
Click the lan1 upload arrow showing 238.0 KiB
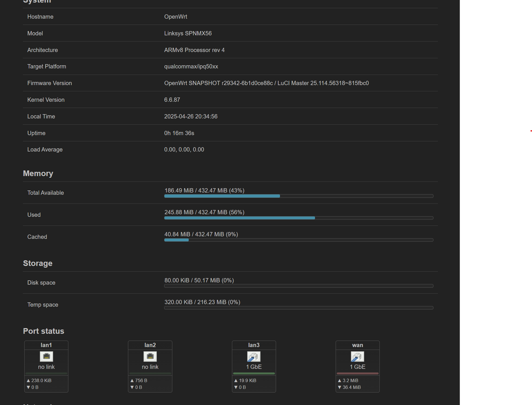click(28, 380)
